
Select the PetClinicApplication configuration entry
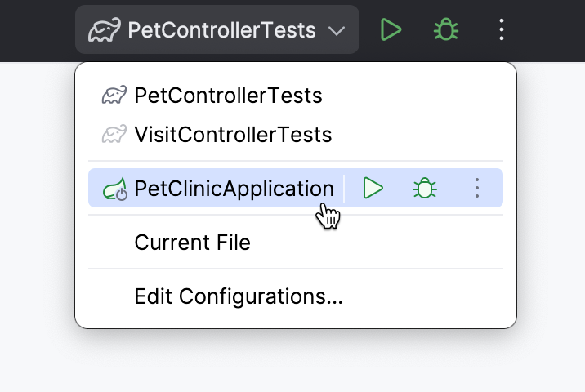coord(234,189)
